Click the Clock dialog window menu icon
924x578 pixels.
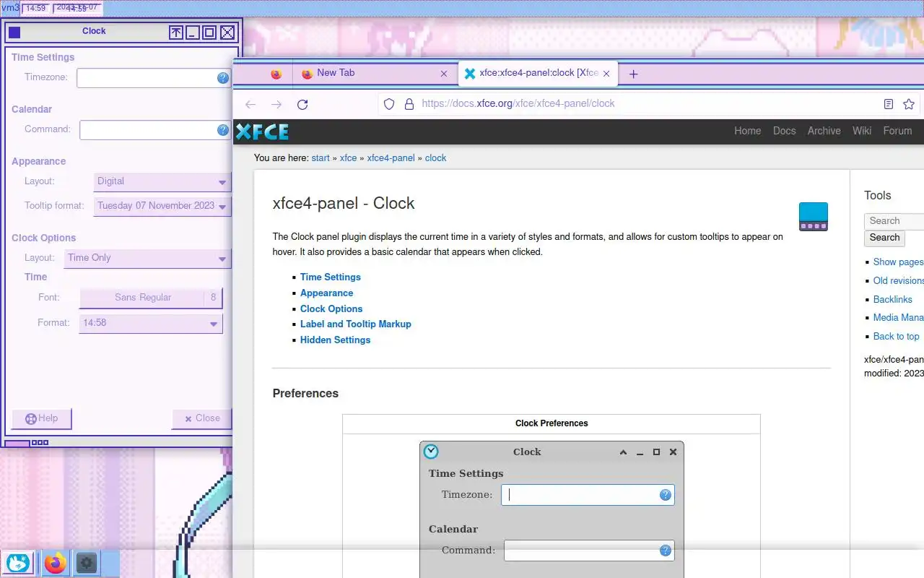tap(14, 32)
